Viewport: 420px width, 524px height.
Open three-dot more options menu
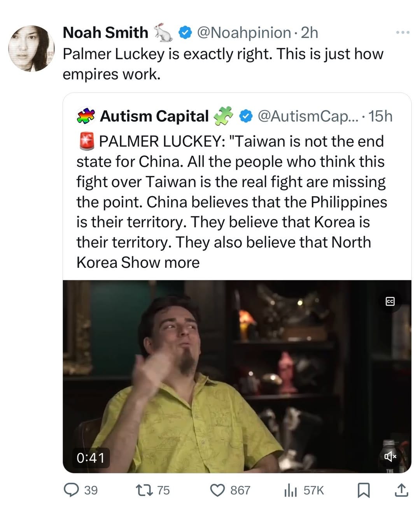pyautogui.click(x=402, y=32)
